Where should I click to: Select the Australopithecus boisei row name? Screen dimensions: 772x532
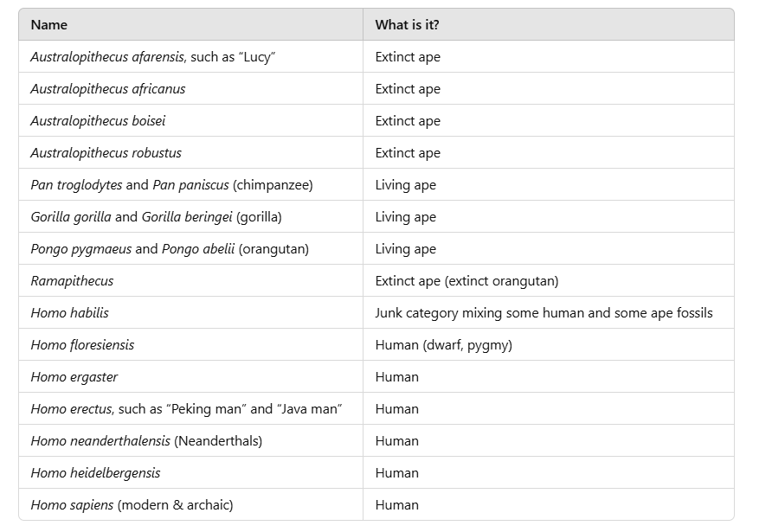(191, 120)
